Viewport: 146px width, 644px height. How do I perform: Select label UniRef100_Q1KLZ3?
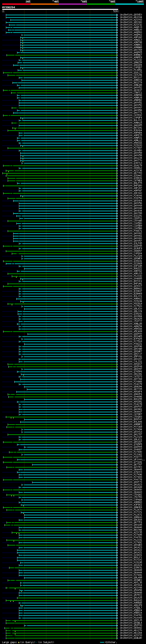coord(131,72)
